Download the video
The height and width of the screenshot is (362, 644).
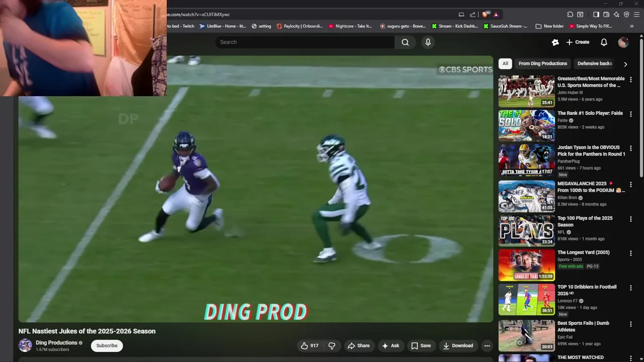458,346
